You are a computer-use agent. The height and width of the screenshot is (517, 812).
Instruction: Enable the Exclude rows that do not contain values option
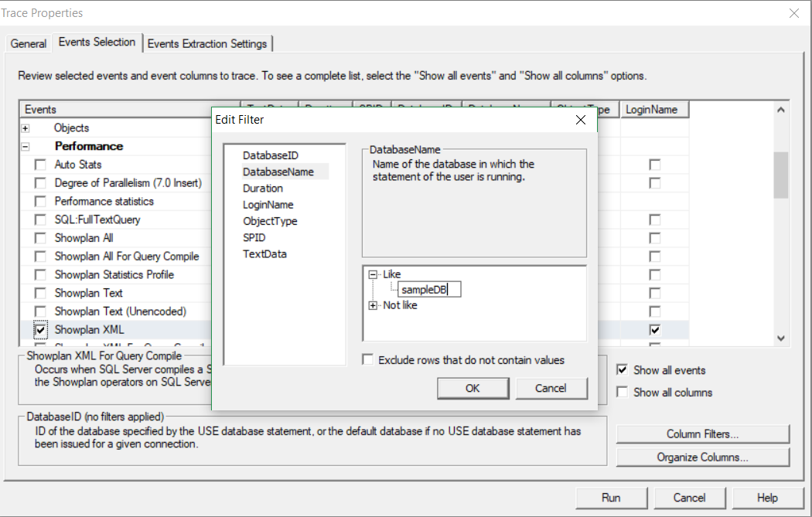[369, 359]
